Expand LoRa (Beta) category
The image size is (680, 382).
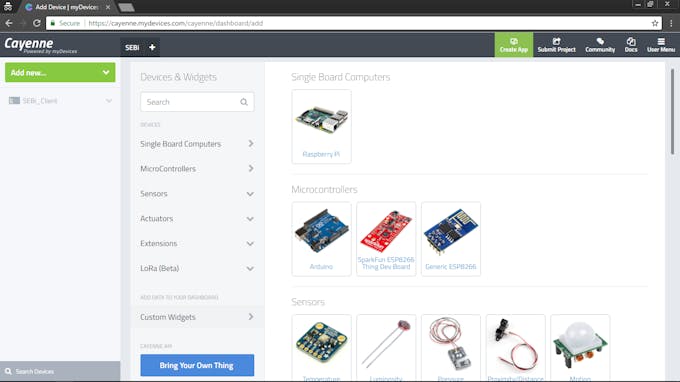(x=197, y=268)
